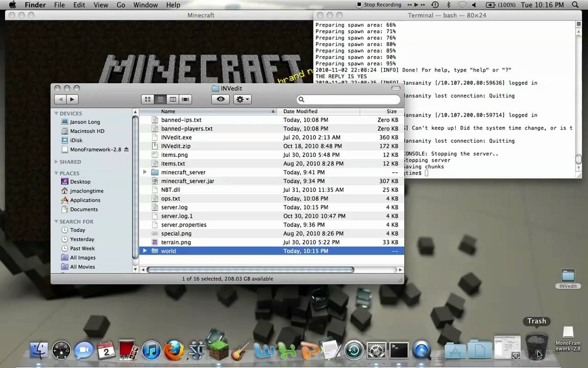Launch Photo Booth from the dock
588x368 pixels.
point(129,350)
